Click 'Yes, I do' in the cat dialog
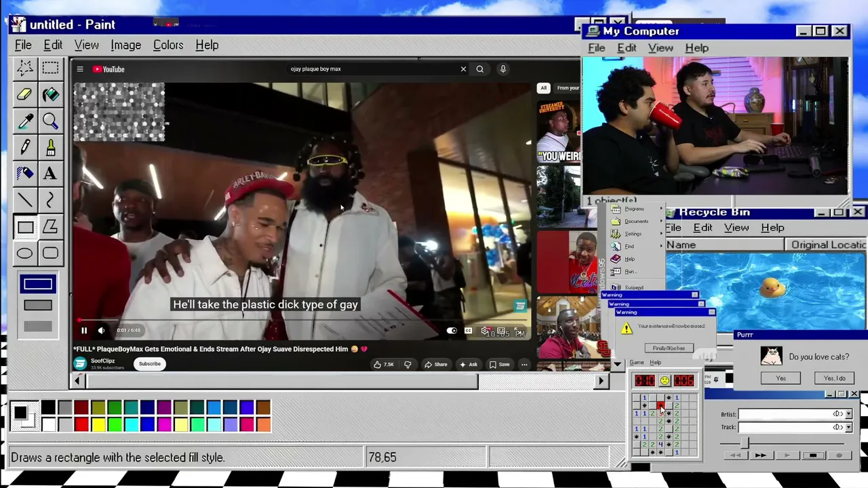Screen dimensions: 868x488 pos(834,378)
